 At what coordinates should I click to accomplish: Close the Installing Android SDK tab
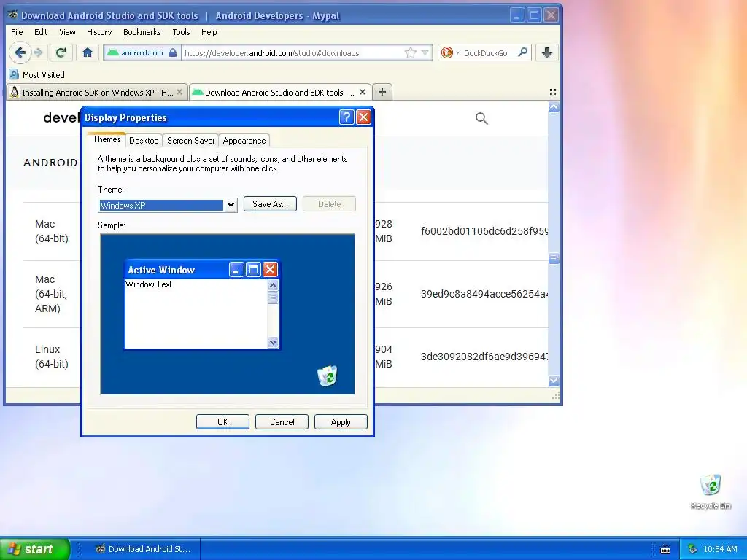coord(179,92)
